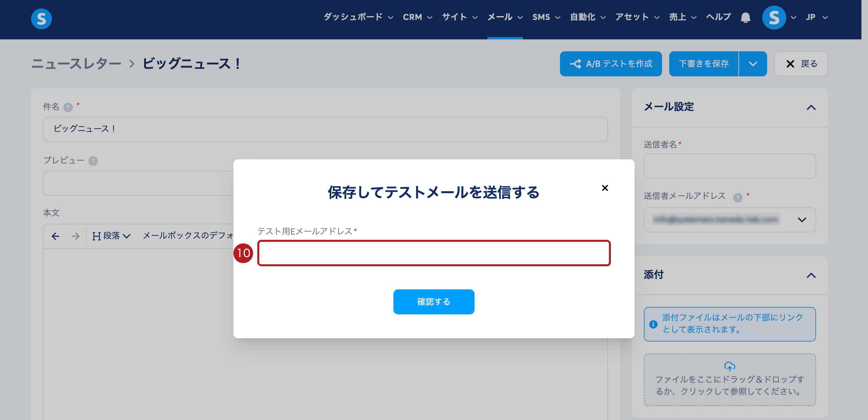Click the 下書きを保存 button
The height and width of the screenshot is (420, 868).
point(704,64)
